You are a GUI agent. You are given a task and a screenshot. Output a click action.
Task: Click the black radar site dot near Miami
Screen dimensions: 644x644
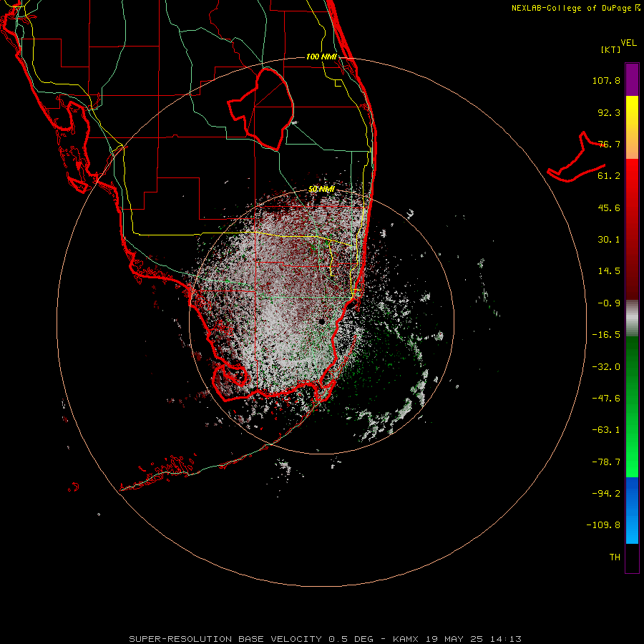point(321,321)
